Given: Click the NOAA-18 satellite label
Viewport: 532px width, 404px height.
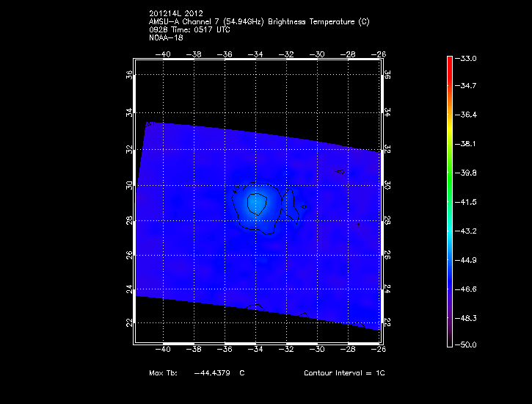Looking at the screenshot, I should [164, 38].
